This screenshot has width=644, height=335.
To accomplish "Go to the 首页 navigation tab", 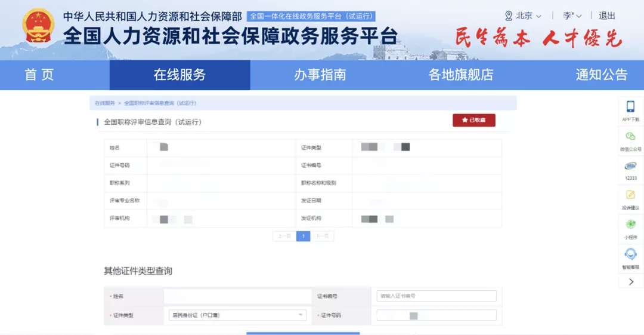I will (39, 75).
